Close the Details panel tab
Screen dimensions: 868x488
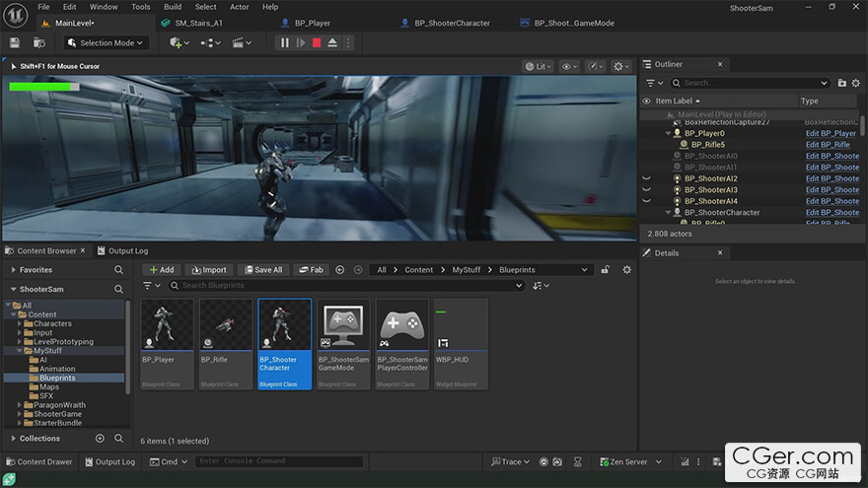coord(720,252)
